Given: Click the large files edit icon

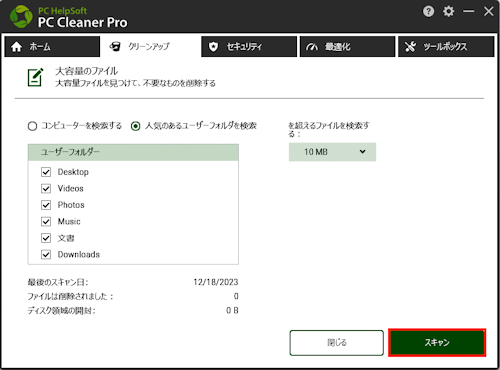Looking at the screenshot, I should [x=35, y=77].
